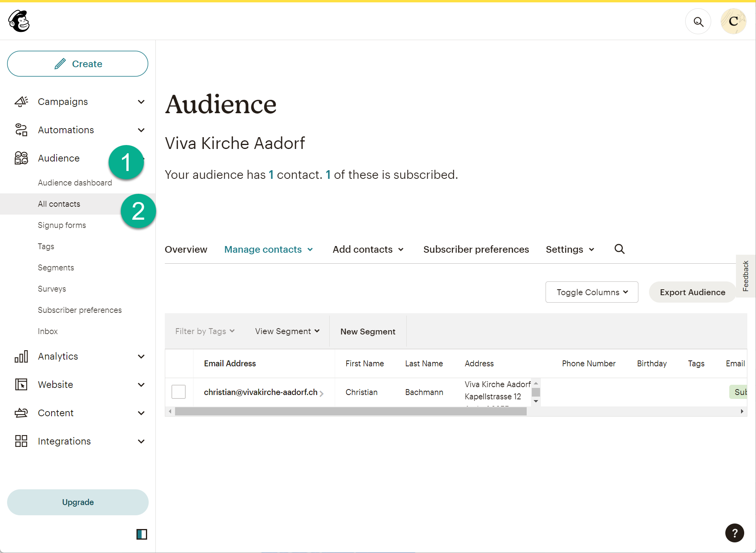Viewport: 756px width, 553px height.
Task: Click the Export Audience button
Action: (692, 292)
